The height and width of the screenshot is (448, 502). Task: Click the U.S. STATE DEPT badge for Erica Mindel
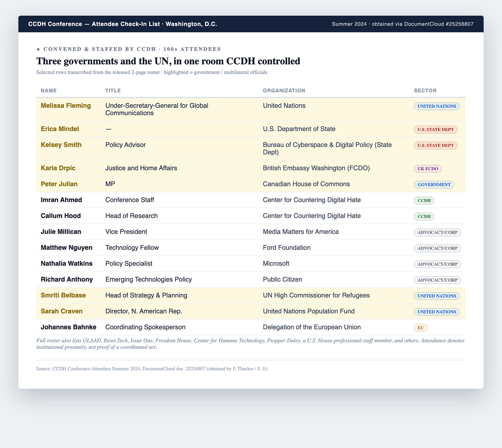coord(436,130)
